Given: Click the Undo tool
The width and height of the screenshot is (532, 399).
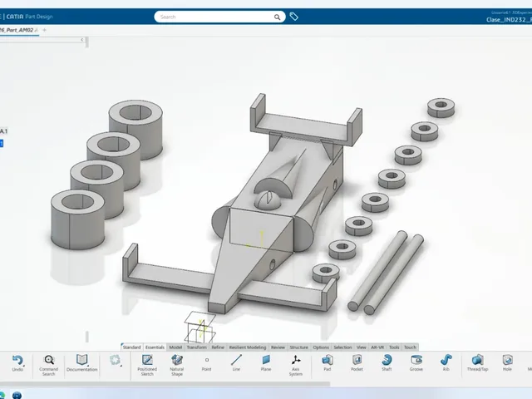Looking at the screenshot, I should pos(17,363).
